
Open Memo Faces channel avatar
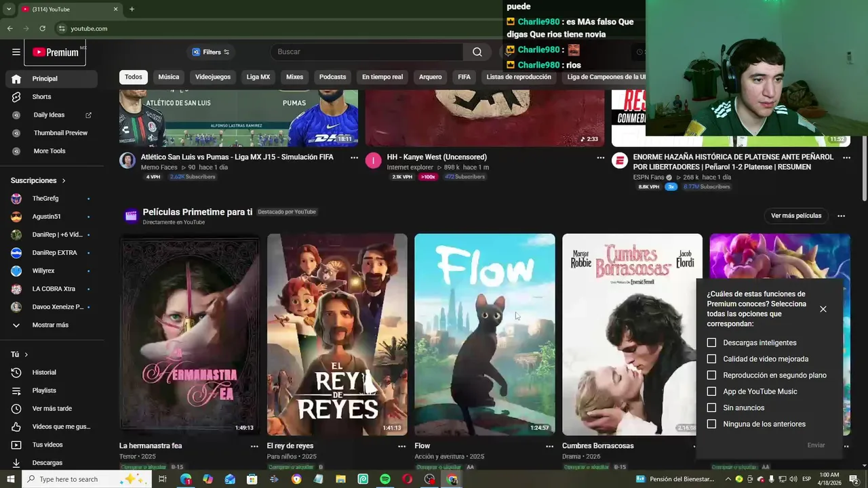click(127, 160)
